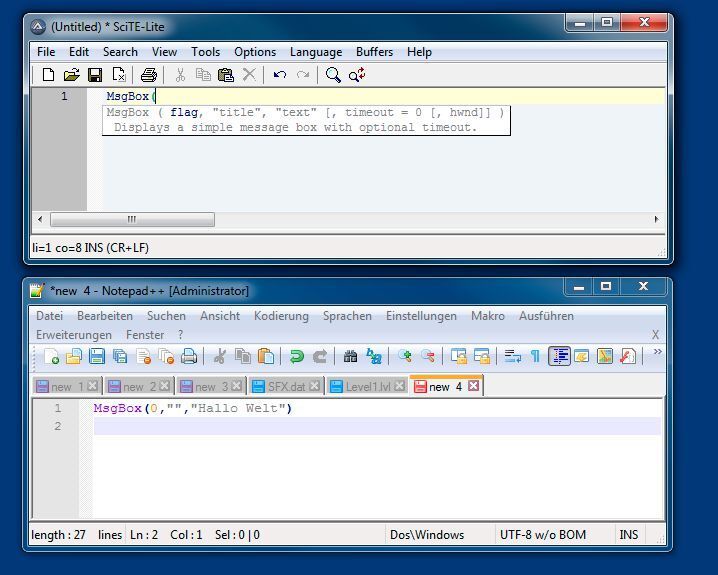Click Open folder icon in Notepad++ toolbar

click(74, 356)
